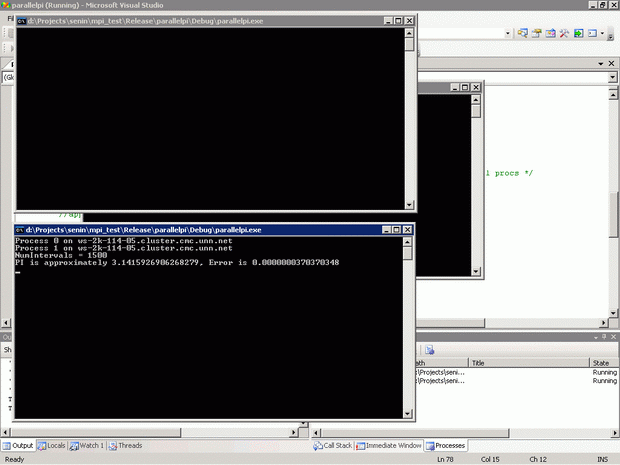This screenshot has height=465, width=620.
Task: Click the console icon in active parallelpi.exe title bar
Action: (x=20, y=229)
